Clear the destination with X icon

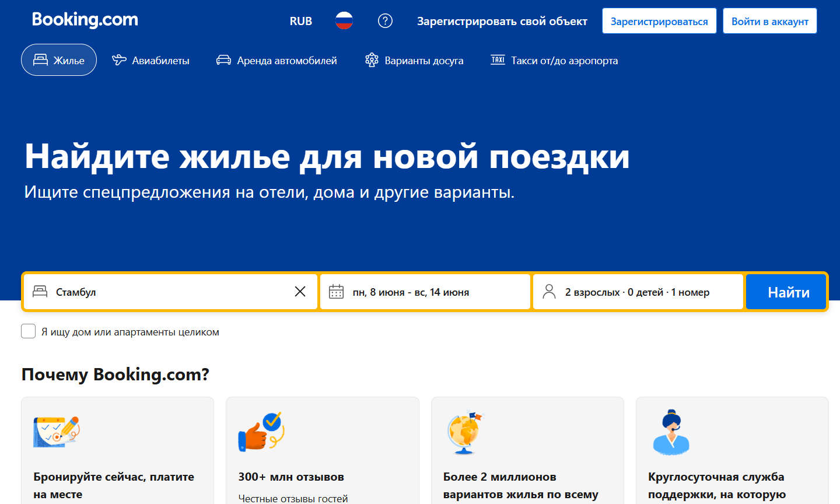coord(300,292)
